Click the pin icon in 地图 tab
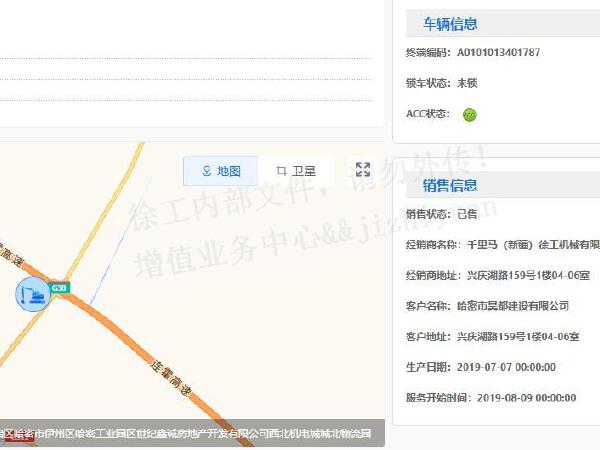Image resolution: width=600 pixels, height=450 pixels. [x=207, y=171]
